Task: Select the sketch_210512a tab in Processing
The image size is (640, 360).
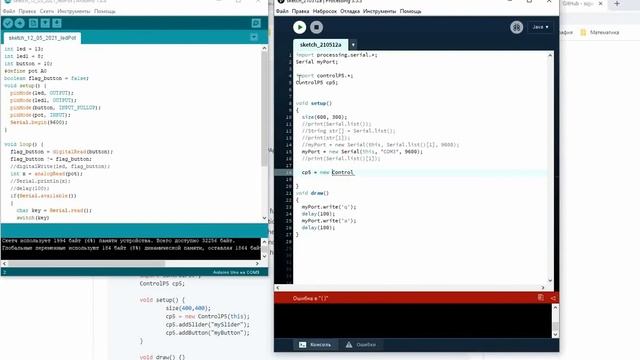Action: coord(320,45)
